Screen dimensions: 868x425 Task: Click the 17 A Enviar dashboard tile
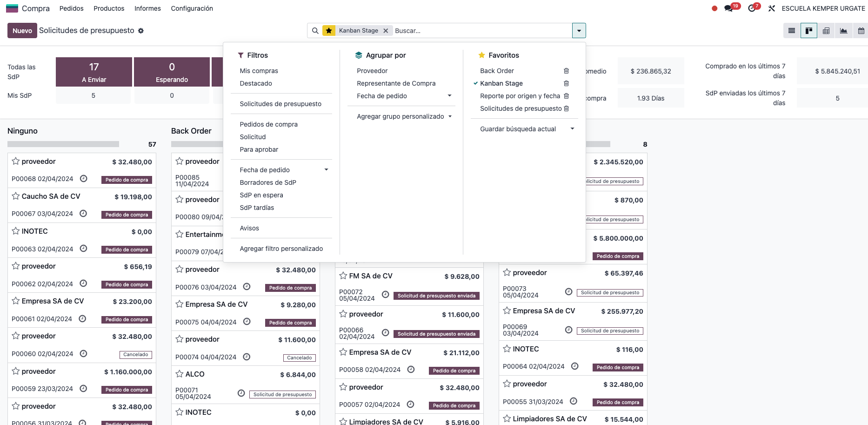point(94,72)
